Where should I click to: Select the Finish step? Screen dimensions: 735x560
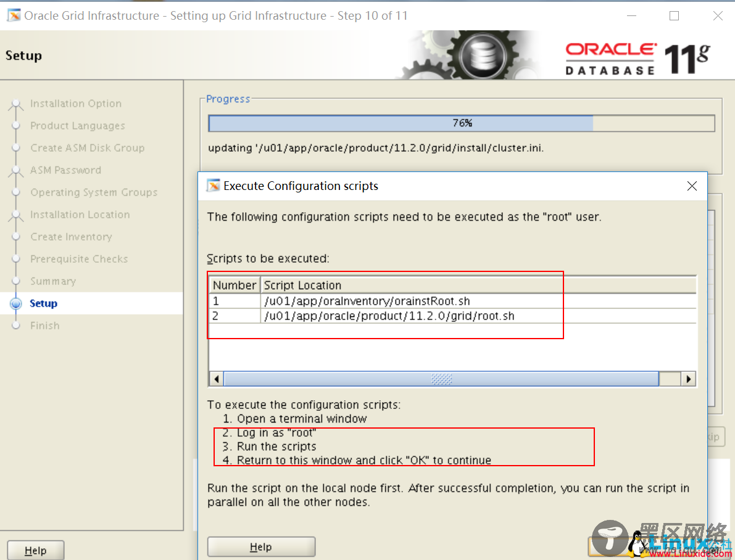(44, 326)
